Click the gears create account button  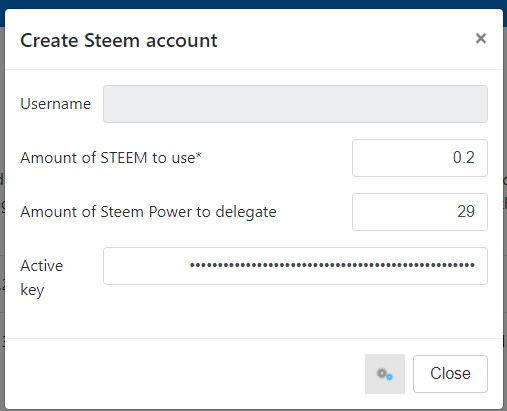385,374
